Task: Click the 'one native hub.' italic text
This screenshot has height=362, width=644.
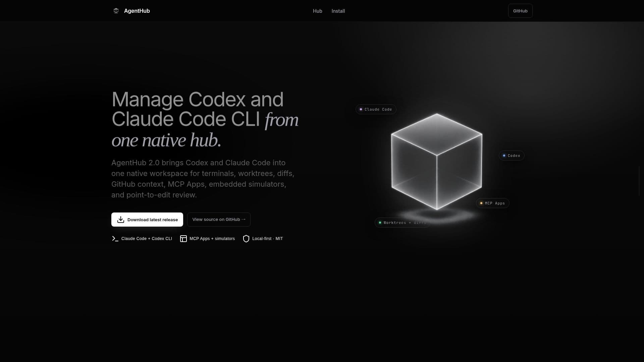Action: coord(166,140)
